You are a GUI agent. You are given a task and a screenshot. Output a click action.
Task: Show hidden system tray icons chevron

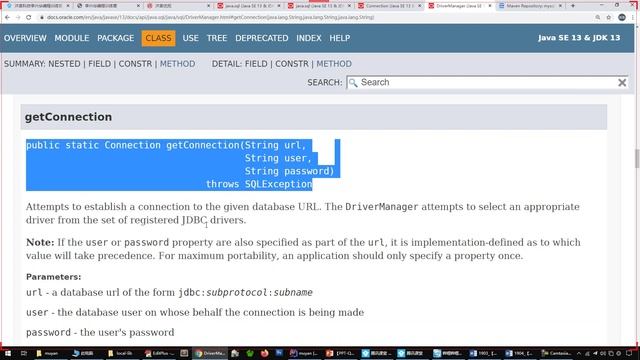click(x=578, y=353)
